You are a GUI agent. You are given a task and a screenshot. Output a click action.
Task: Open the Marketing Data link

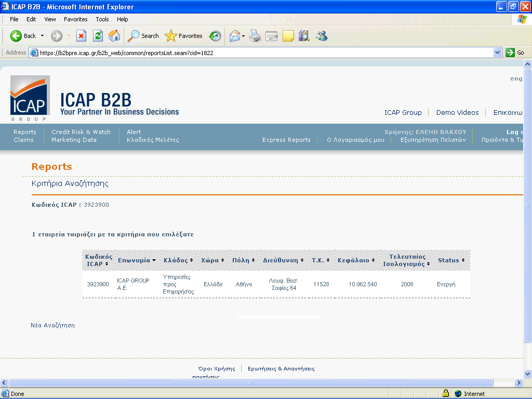74,140
